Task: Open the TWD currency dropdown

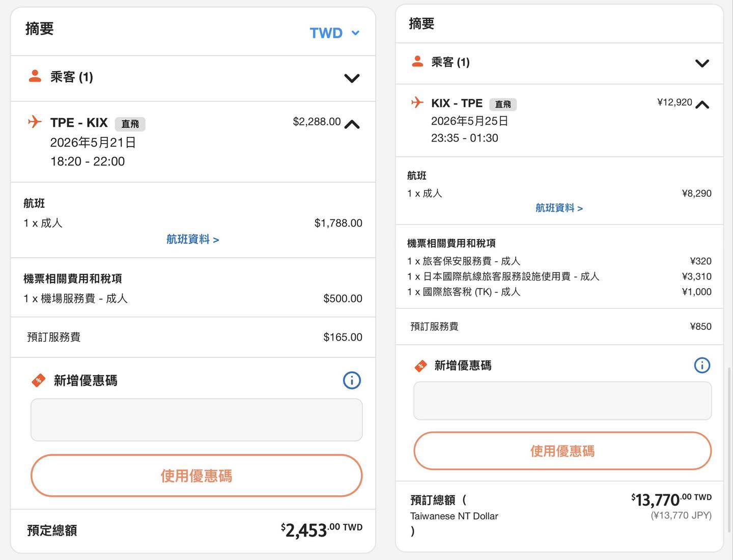Action: 334,33
